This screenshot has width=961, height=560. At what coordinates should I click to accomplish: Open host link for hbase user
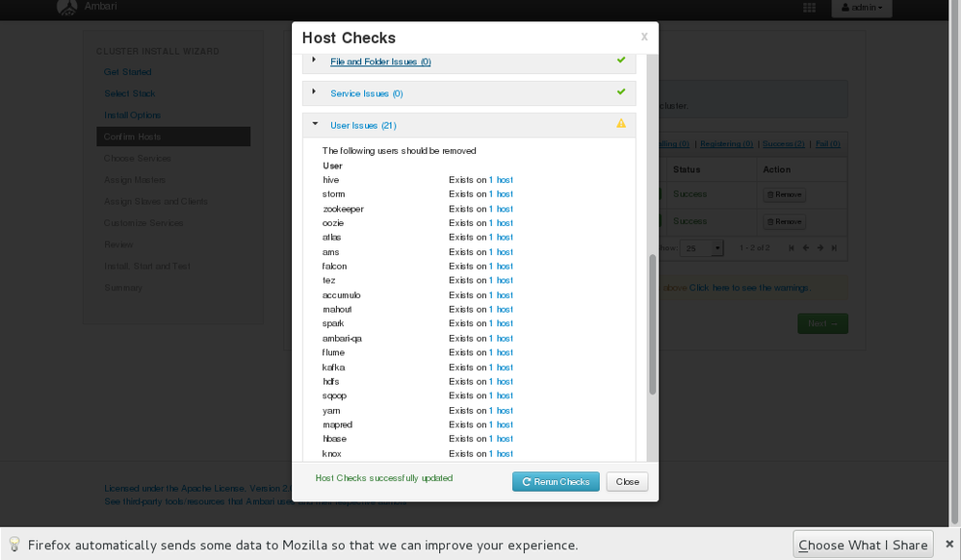tap(501, 439)
